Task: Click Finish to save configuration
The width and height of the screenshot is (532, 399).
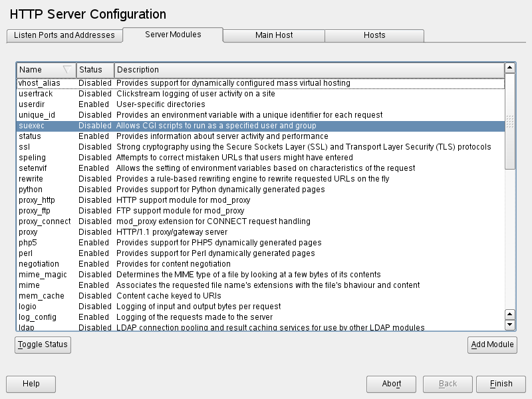Action: (501, 384)
